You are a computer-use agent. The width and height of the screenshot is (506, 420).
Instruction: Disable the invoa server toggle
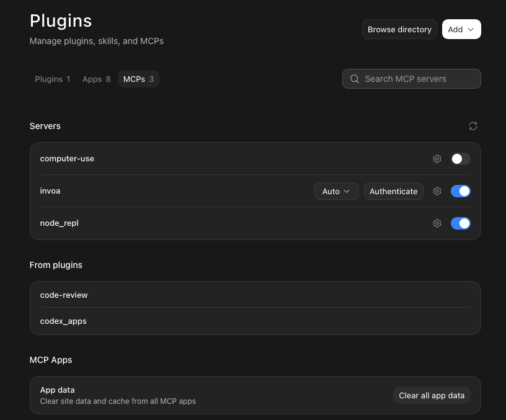[461, 191]
